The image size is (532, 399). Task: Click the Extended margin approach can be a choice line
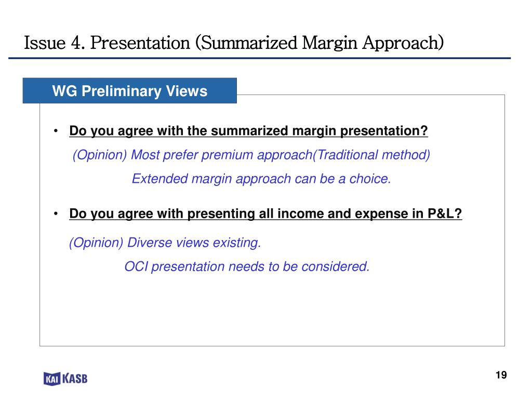pos(261,179)
